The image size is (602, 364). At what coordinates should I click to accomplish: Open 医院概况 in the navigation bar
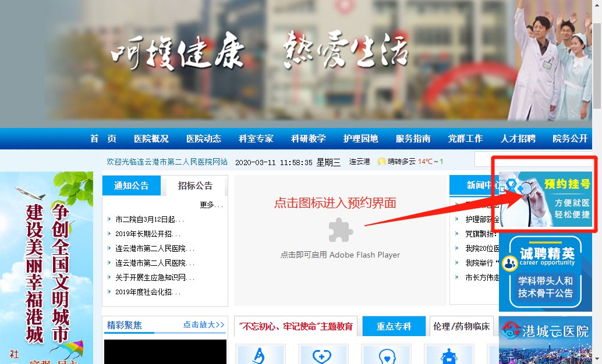click(x=151, y=139)
